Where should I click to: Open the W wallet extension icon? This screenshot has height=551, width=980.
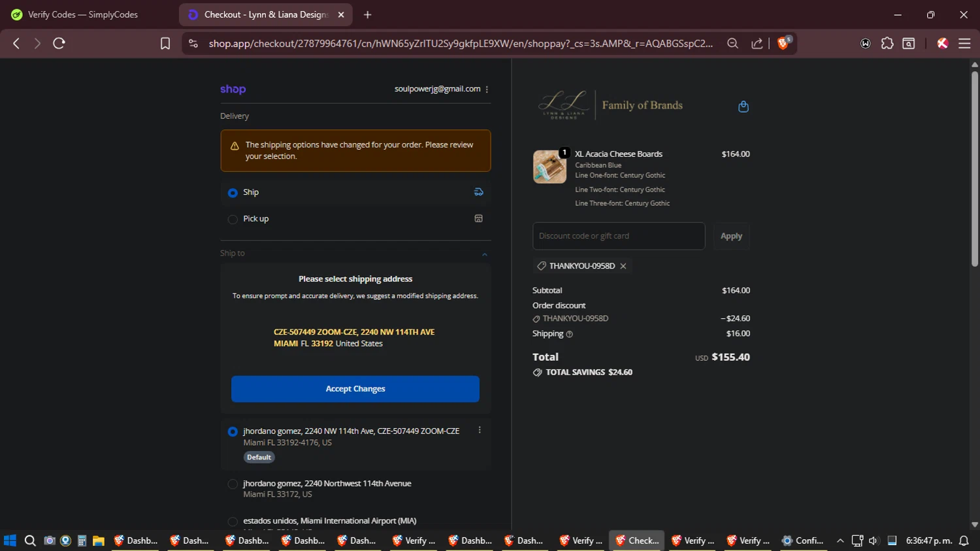(866, 43)
